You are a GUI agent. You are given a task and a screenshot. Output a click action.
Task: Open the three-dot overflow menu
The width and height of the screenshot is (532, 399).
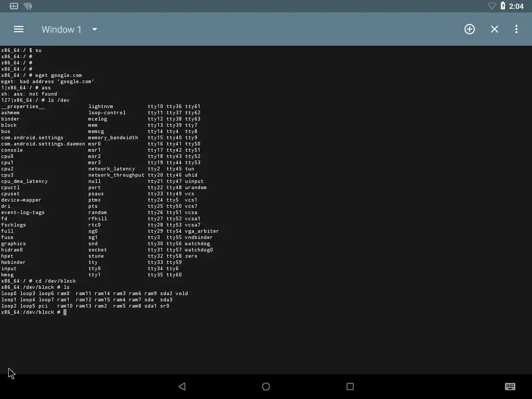[x=516, y=29]
